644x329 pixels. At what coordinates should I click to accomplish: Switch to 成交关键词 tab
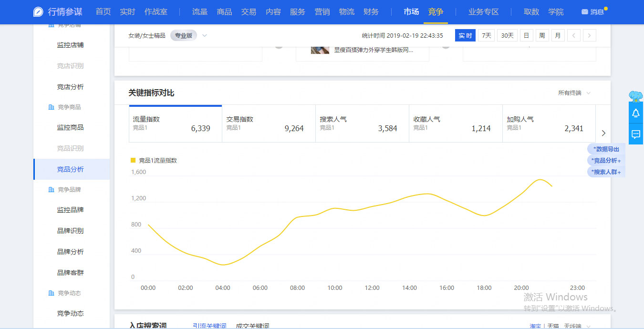click(252, 326)
